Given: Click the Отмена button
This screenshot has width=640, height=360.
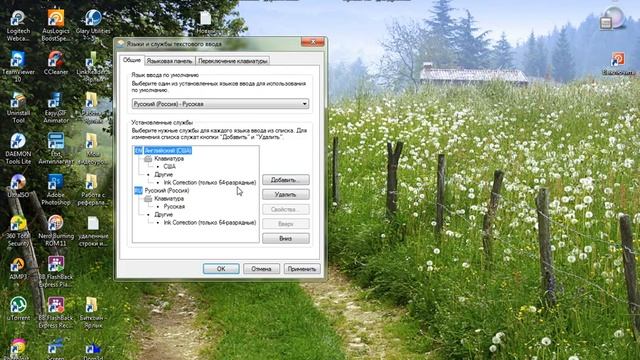Looking at the screenshot, I should click(x=261, y=269).
